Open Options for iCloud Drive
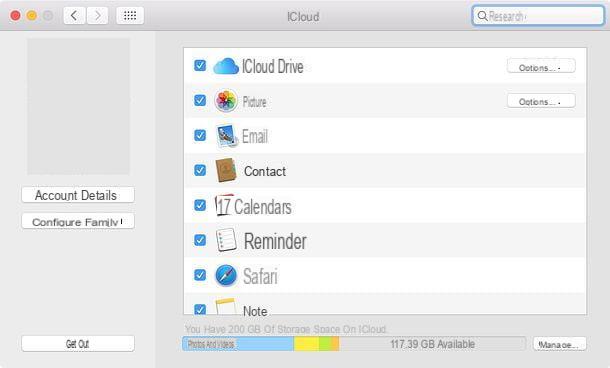 [541, 66]
